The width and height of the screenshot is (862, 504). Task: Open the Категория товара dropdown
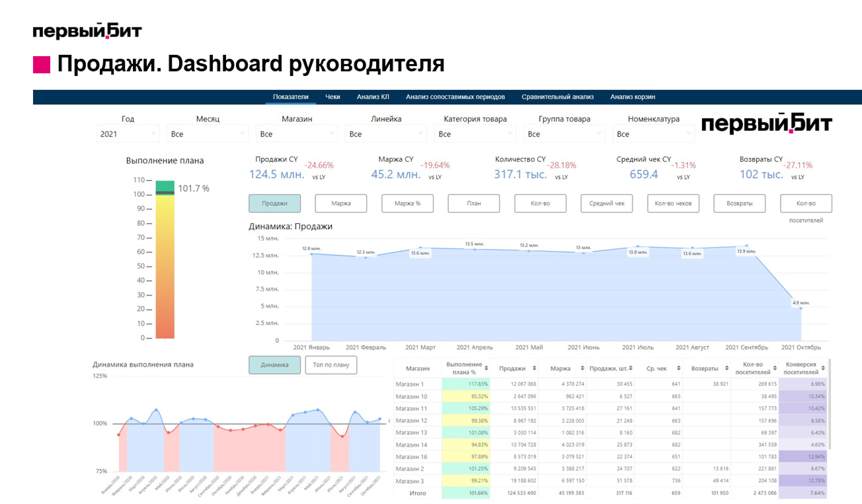coord(475,134)
